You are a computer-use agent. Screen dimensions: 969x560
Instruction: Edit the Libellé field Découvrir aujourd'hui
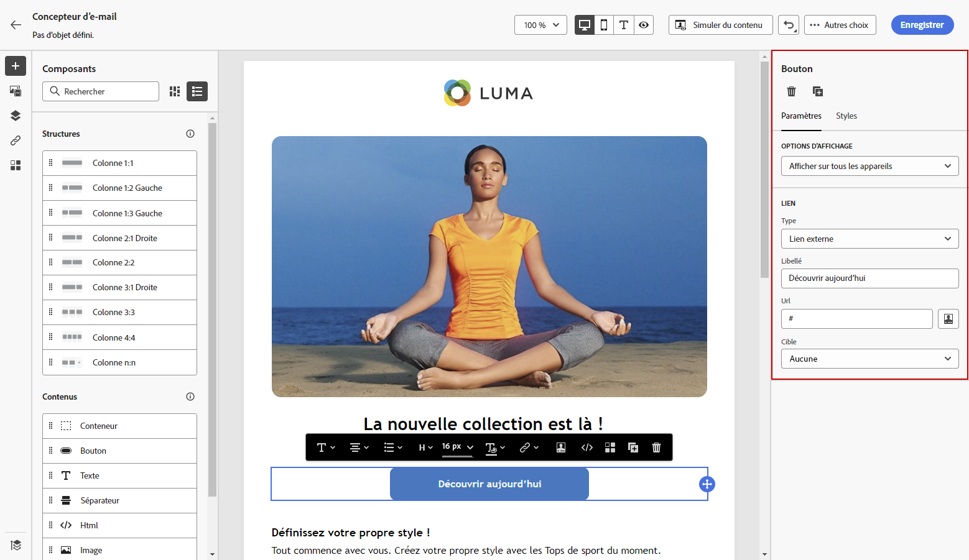pos(869,278)
